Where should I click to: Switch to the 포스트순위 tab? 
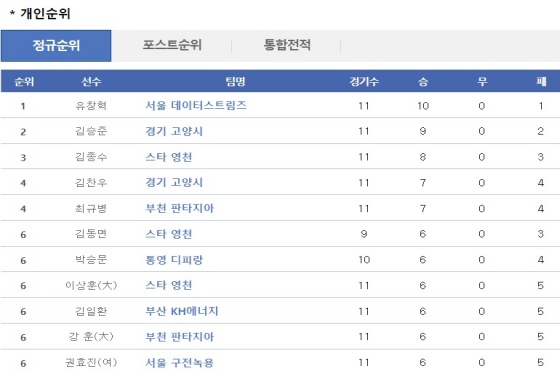(172, 45)
